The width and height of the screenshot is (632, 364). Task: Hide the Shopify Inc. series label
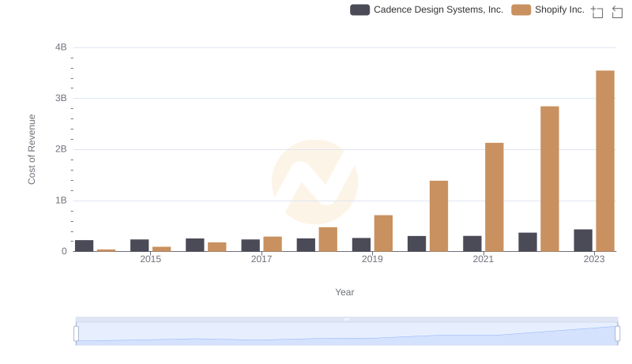point(559,9)
